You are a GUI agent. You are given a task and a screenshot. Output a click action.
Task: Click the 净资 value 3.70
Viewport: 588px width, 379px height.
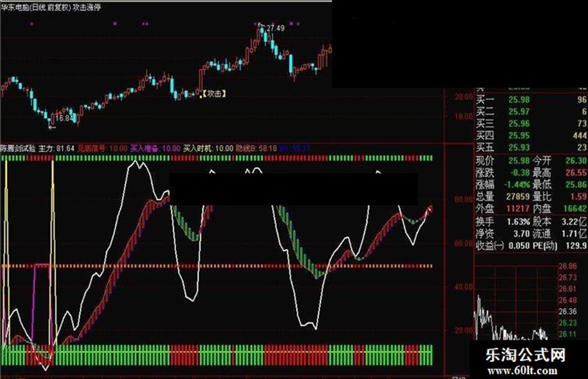[521, 234]
